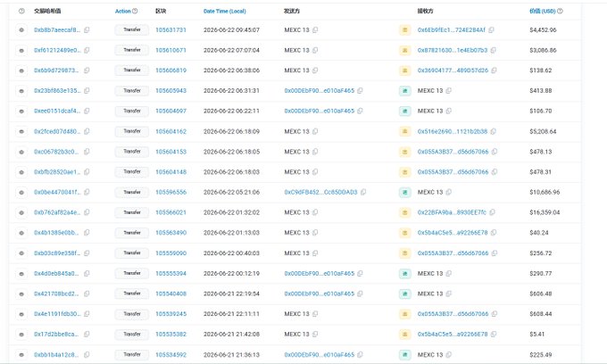Image resolution: width=607 pixels, height=364 pixels.
Task: Open receiver 0x055A3B37...d56d67066 in block 105604153 row
Action: pos(453,152)
